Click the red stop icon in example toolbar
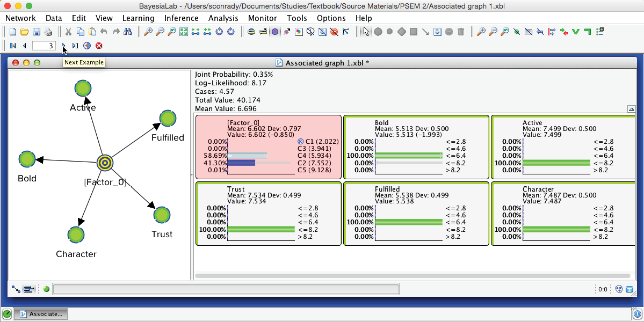Image resolution: width=644 pixels, height=322 pixels. coord(99,46)
